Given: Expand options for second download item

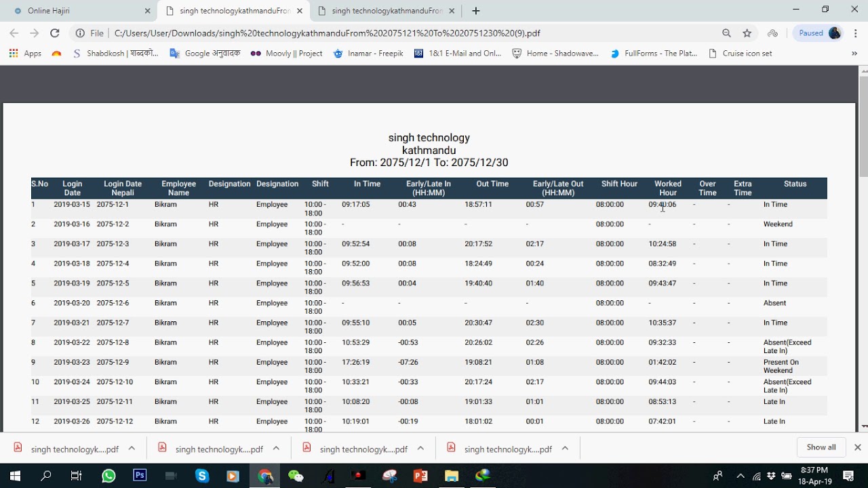Looking at the screenshot, I should tap(276, 449).
